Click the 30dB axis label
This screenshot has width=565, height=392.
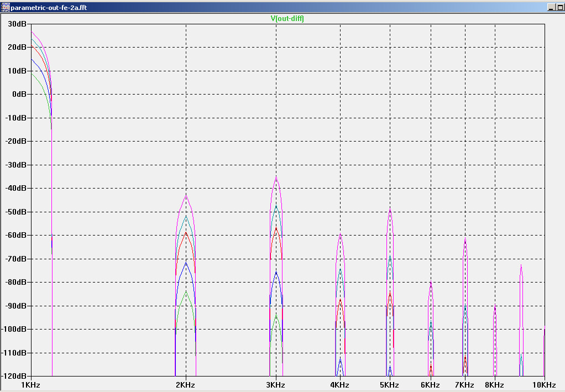[x=17, y=24]
